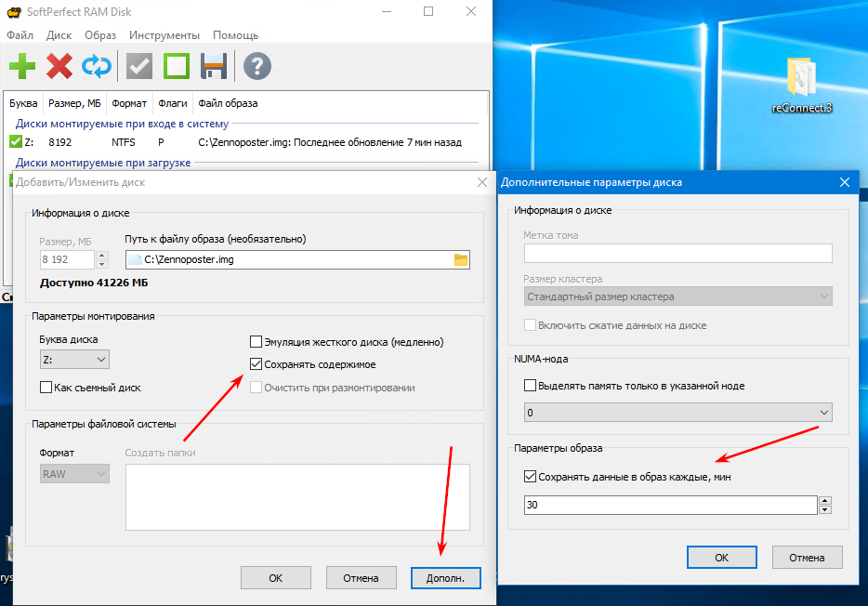Click the SoftPerfect RAM Disk title bar icon
This screenshot has height=606, width=868.
(x=13, y=12)
